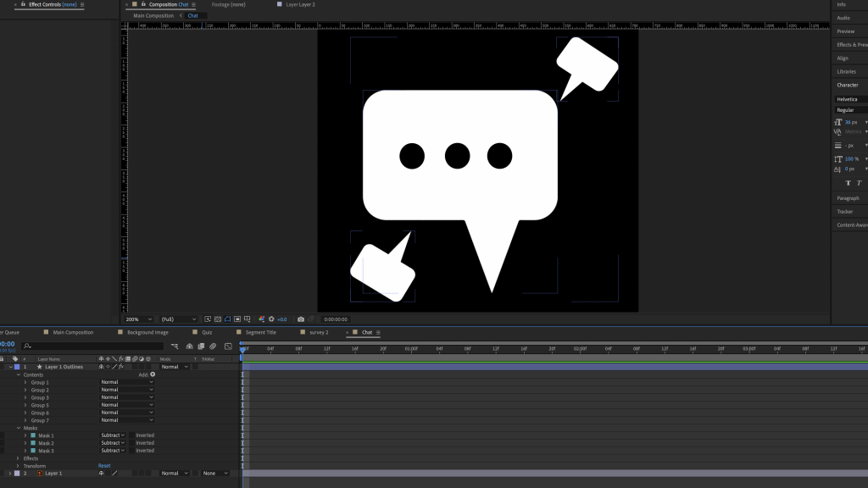This screenshot has height=488, width=868.
Task: Click Main Composition breadcrumb in viewer
Action: pyautogui.click(x=153, y=15)
